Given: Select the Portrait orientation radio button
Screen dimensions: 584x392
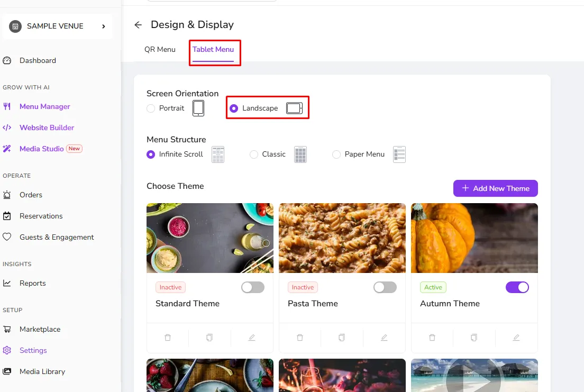Looking at the screenshot, I should [151, 108].
